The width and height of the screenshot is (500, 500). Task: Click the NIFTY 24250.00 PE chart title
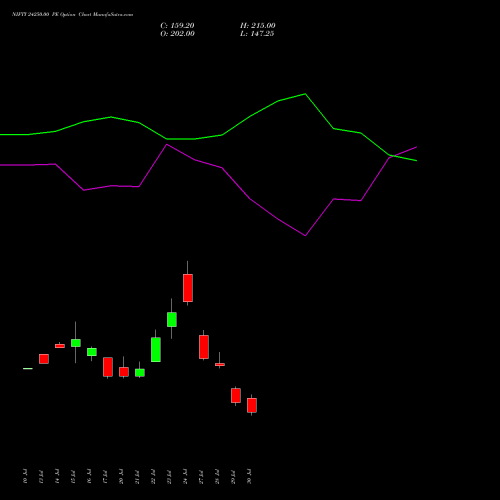[72, 15]
